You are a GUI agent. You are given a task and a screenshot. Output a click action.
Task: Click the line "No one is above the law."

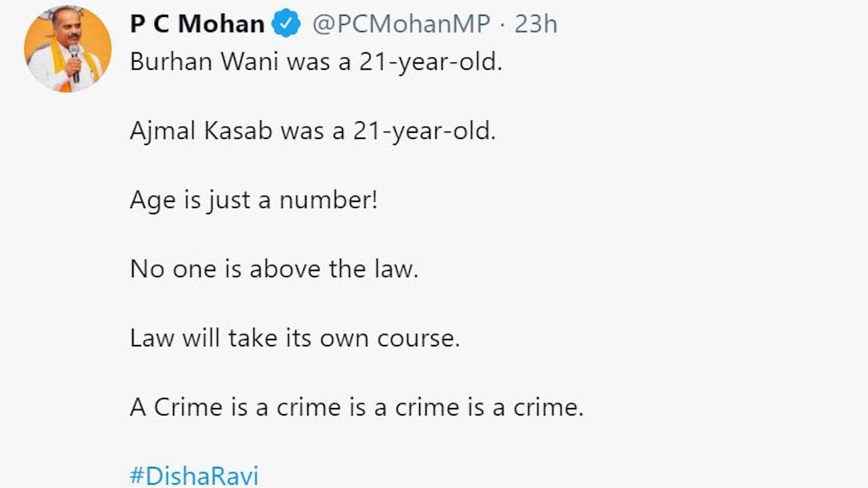point(274,269)
